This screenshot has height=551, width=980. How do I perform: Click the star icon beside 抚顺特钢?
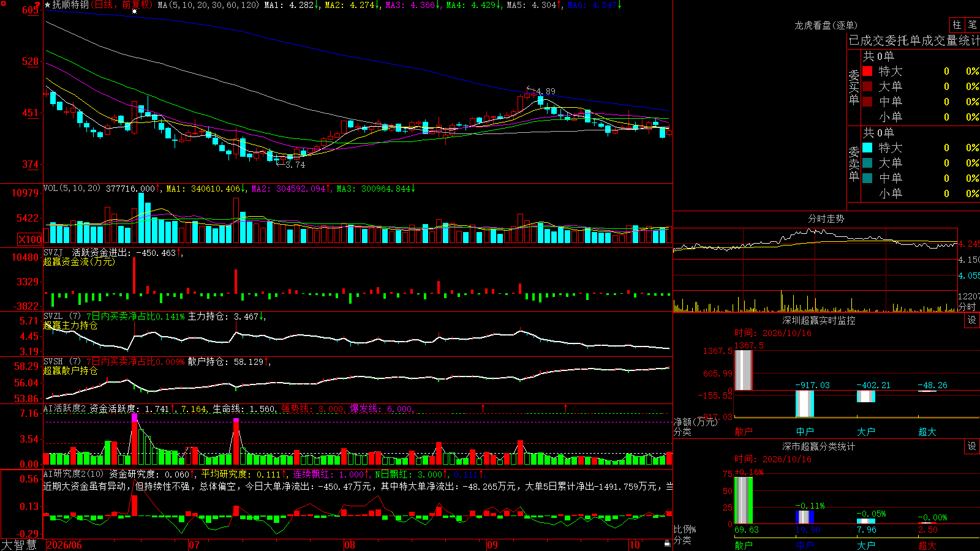(48, 5)
